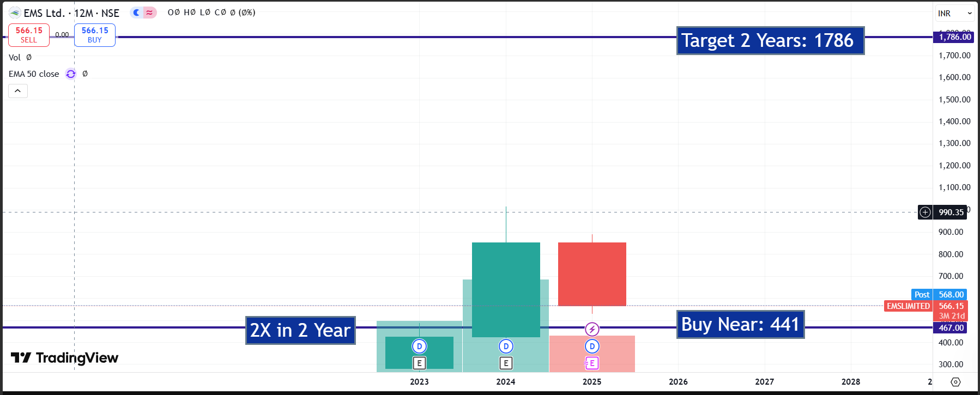
Task: Select the 'Target 2 Years: 1786' text label
Action: pyautogui.click(x=770, y=40)
